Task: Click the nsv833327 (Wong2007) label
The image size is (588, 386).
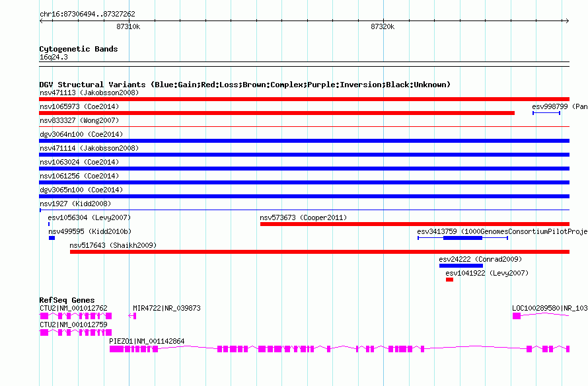Action: 79,120
